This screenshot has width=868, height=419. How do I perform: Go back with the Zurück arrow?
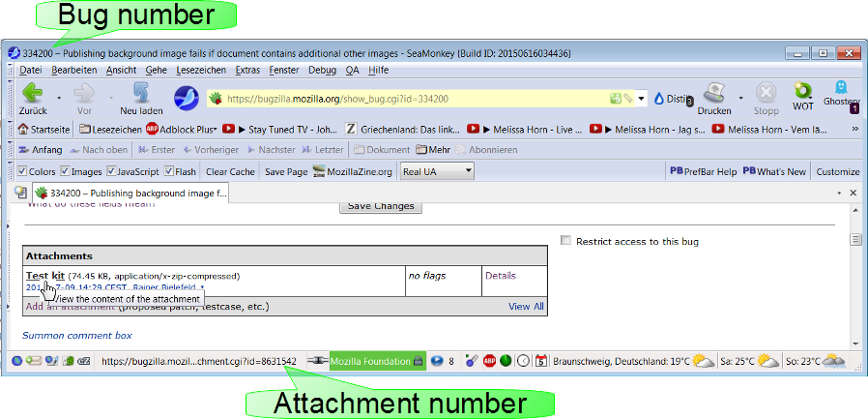pos(33,98)
